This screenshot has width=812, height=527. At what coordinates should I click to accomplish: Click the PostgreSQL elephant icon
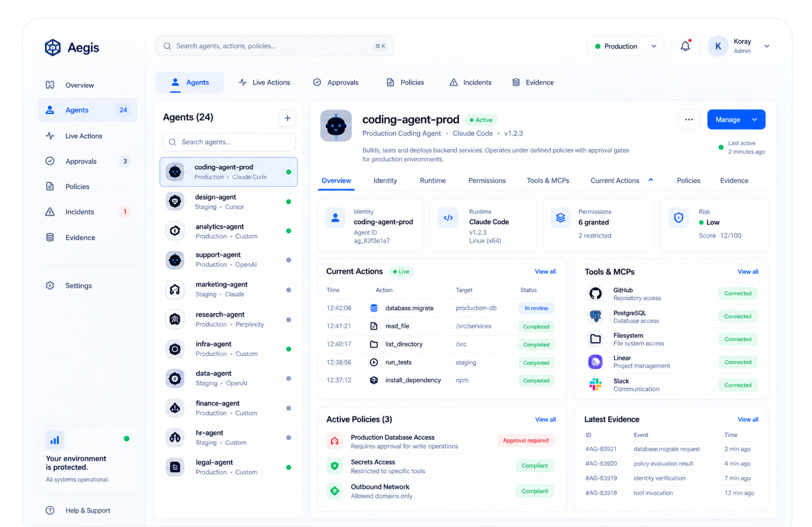tap(595, 316)
